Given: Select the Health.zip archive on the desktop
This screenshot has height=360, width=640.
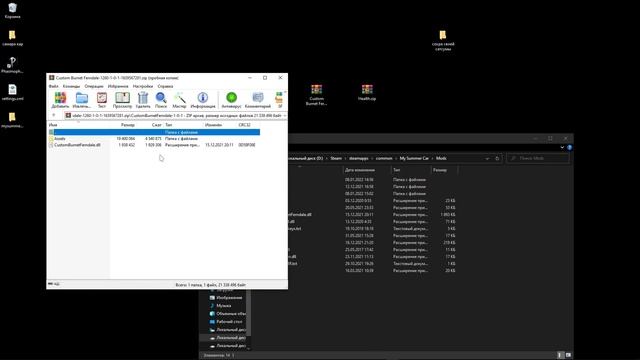Looking at the screenshot, I should (x=367, y=92).
